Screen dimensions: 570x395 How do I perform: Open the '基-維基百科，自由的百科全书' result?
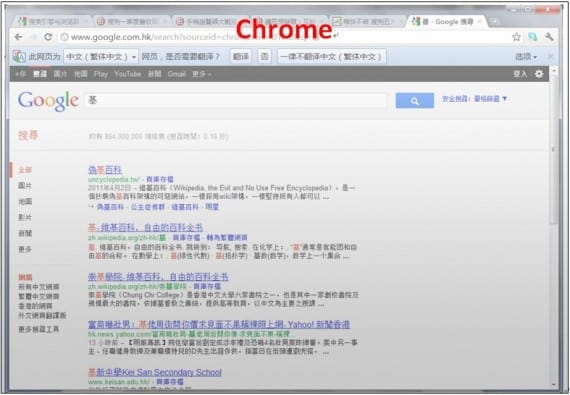point(145,228)
